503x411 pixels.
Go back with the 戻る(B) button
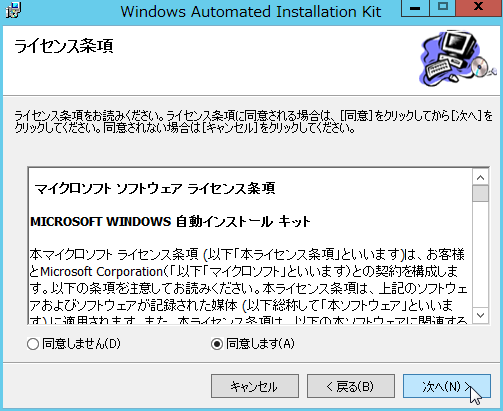coord(351,386)
